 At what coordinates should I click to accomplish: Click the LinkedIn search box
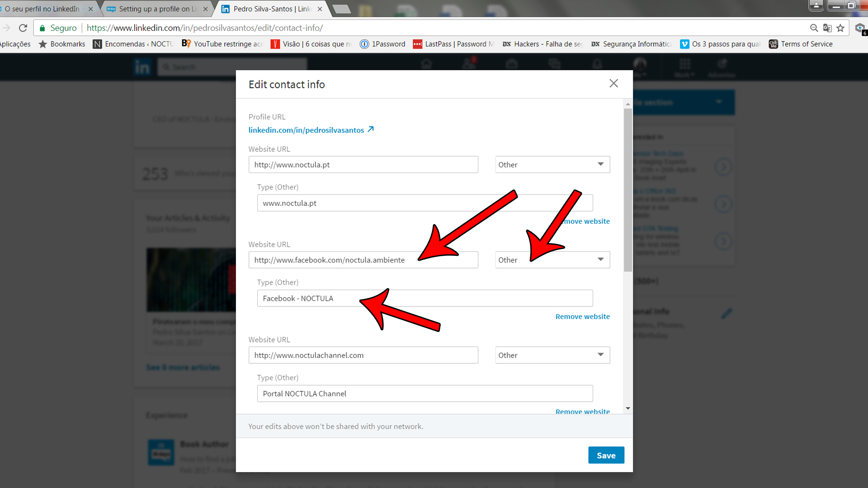click(x=232, y=67)
